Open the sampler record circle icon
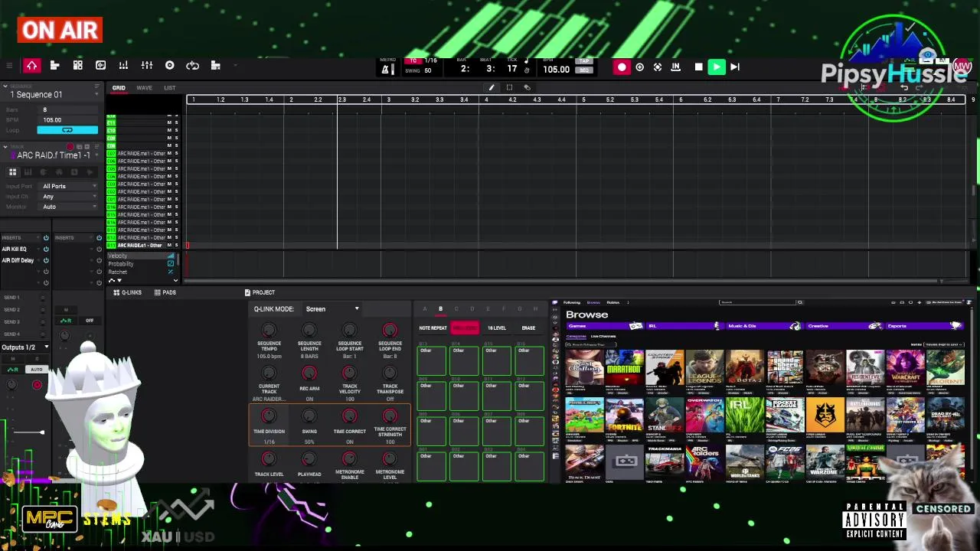980x551 pixels. click(170, 66)
